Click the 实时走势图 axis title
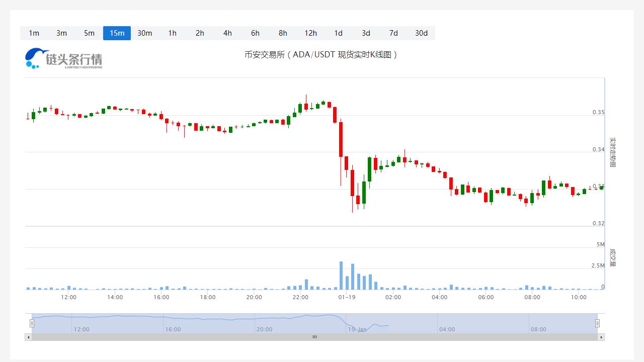Screen dimensions: 644x362 tap(613, 152)
